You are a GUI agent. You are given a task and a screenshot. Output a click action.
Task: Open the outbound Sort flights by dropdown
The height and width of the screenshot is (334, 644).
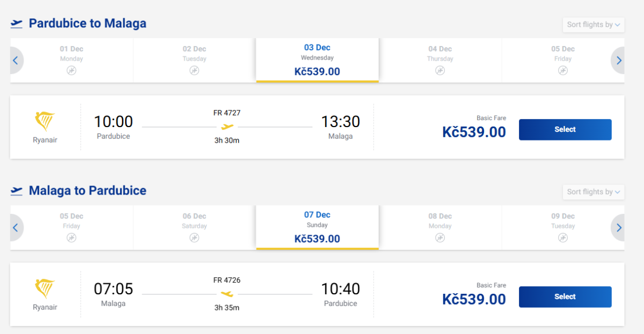593,25
